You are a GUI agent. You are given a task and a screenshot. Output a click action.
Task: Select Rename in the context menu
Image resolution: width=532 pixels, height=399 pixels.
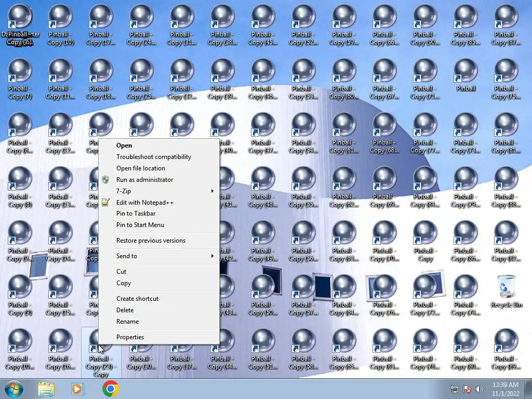point(159,322)
